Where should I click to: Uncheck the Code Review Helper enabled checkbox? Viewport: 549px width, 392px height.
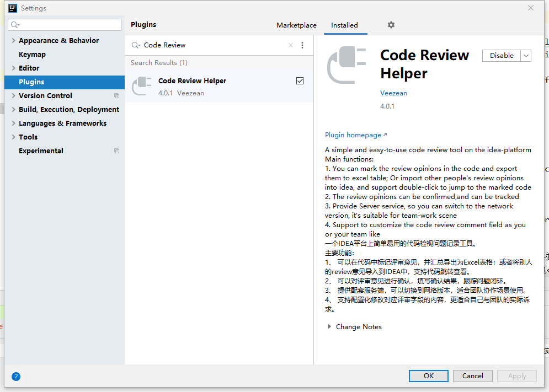300,81
